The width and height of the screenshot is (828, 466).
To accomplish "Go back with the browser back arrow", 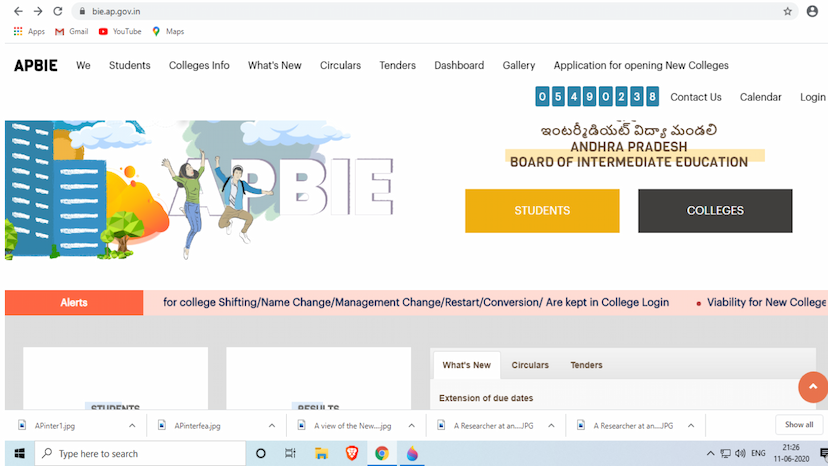I will click(x=18, y=11).
